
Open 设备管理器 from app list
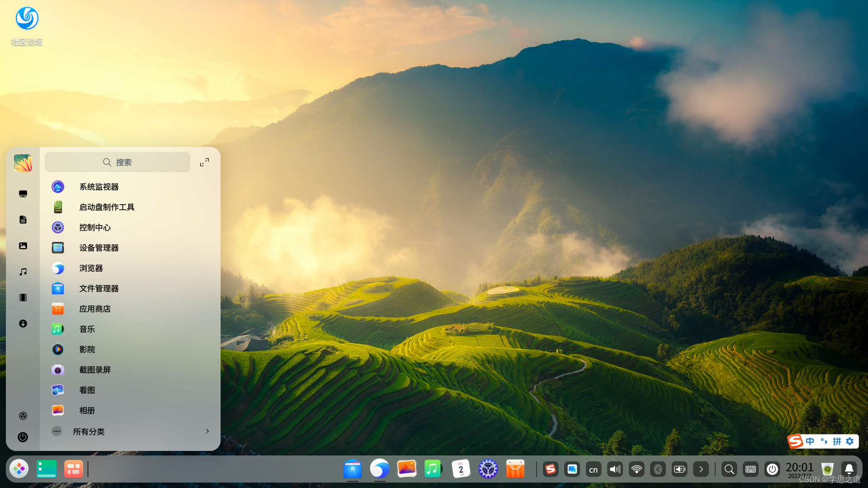[99, 248]
